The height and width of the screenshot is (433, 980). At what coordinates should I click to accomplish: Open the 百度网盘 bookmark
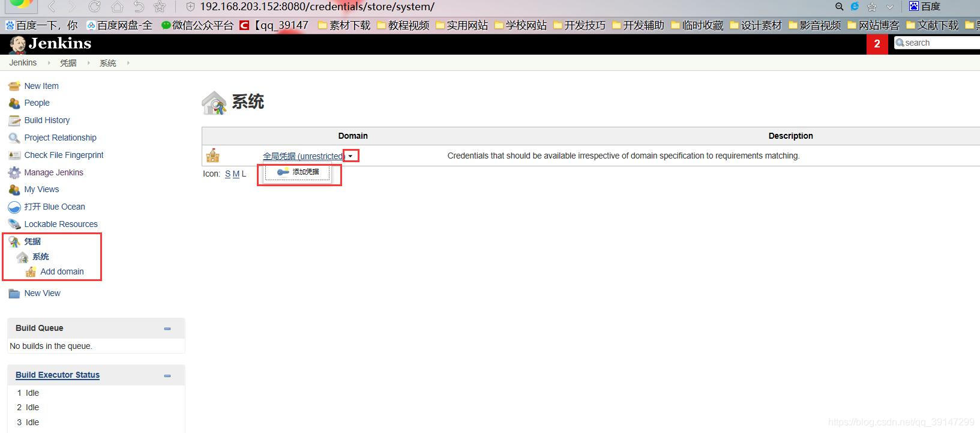(x=119, y=25)
